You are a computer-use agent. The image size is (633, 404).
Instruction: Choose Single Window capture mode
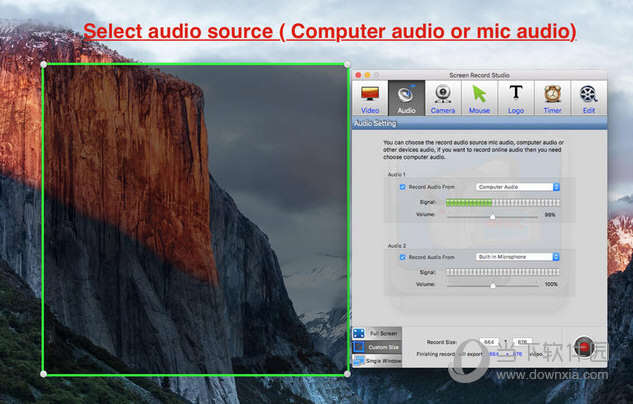[x=377, y=361]
